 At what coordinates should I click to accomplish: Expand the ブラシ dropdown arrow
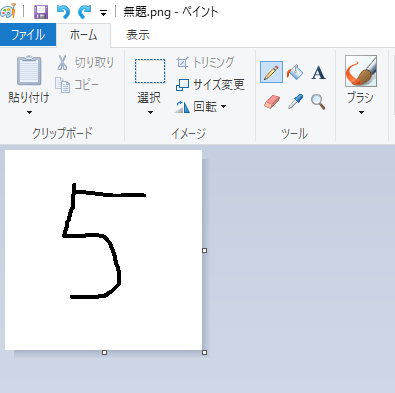click(361, 113)
